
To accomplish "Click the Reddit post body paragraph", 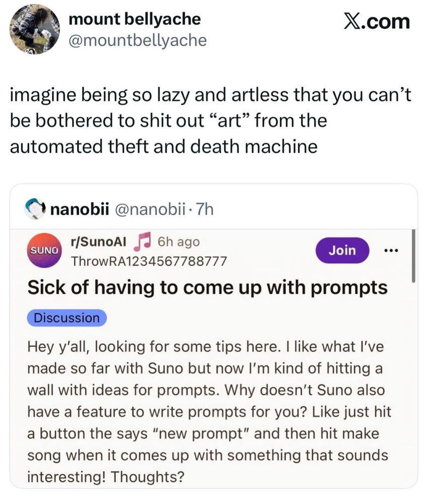I will click(x=207, y=412).
